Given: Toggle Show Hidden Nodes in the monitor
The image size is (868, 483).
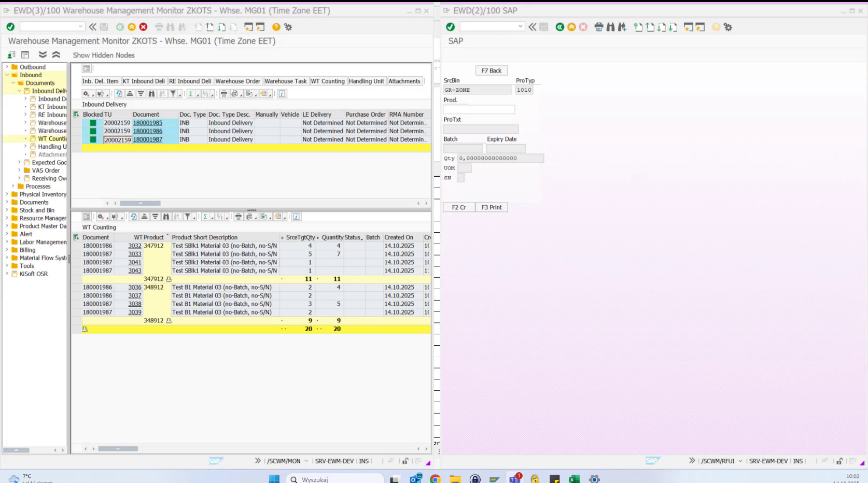Looking at the screenshot, I should point(103,55).
